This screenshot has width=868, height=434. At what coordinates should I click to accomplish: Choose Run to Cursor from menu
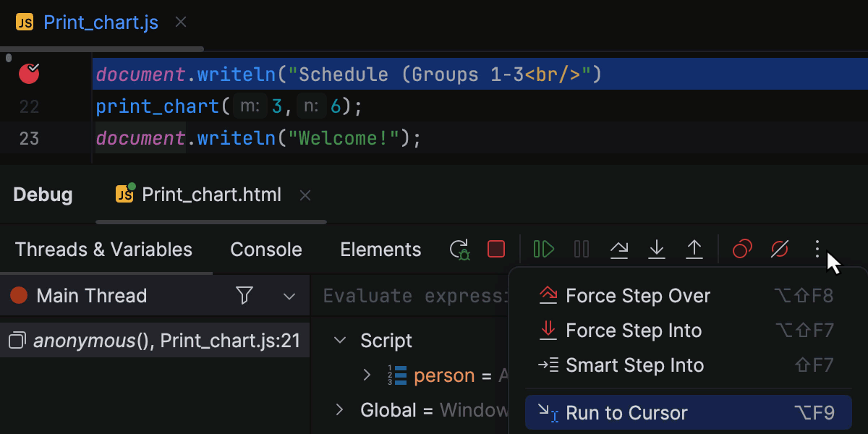click(x=626, y=413)
